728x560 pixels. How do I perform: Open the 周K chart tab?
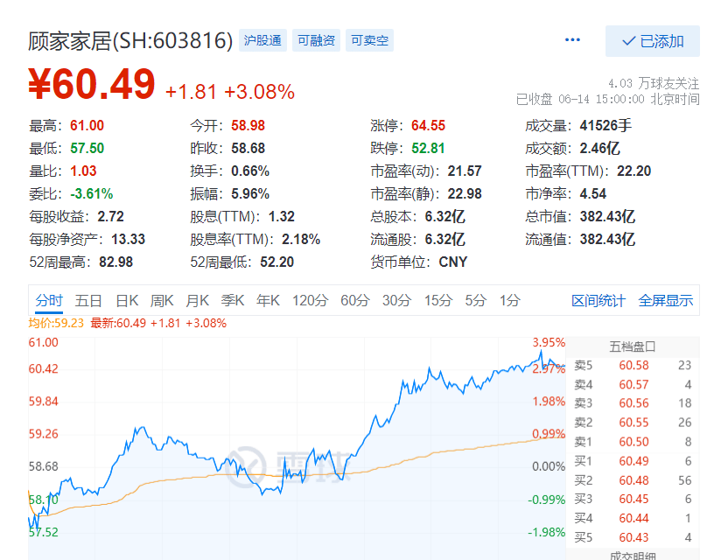162,301
